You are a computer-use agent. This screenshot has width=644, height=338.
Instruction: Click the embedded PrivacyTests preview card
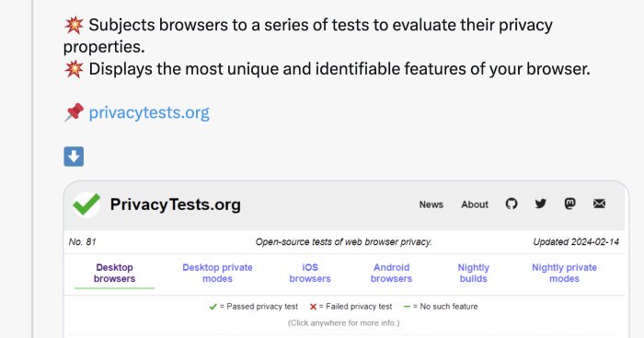[346, 259]
